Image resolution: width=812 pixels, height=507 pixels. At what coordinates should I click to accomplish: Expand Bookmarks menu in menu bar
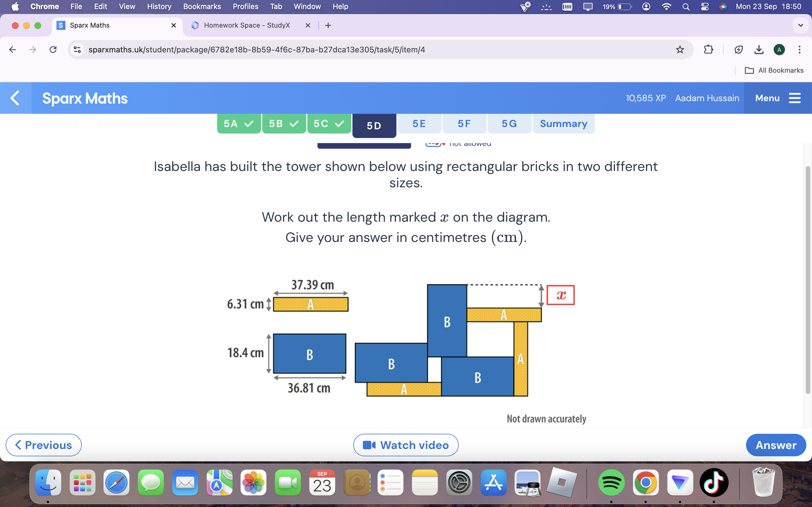(x=201, y=6)
